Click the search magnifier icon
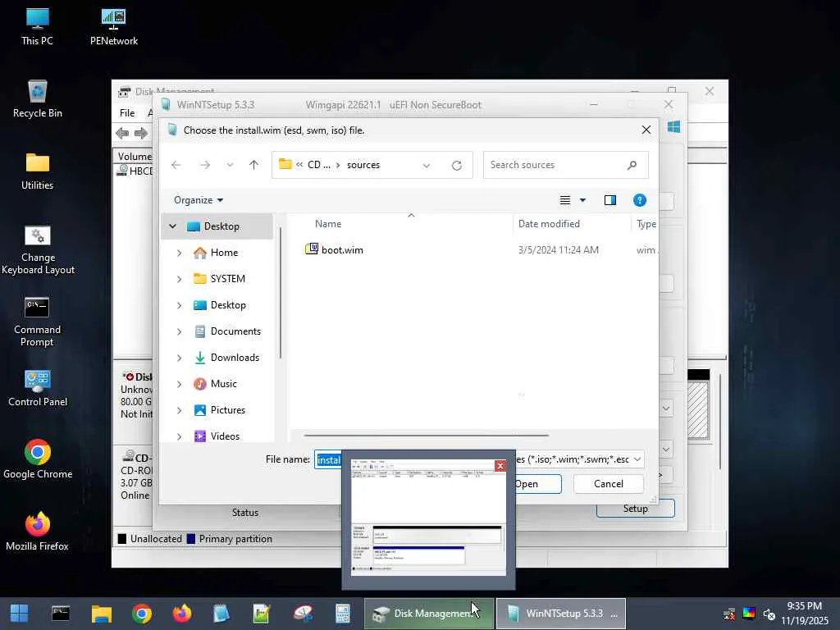 click(632, 165)
